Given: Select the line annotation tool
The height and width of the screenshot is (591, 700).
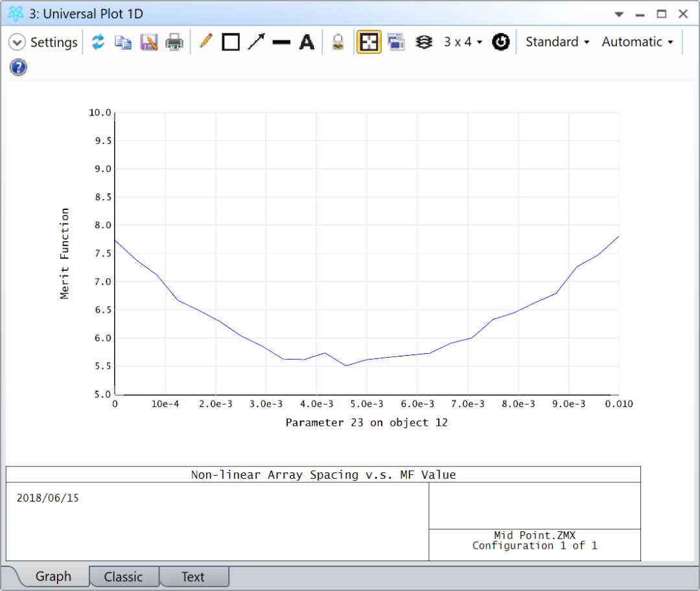Looking at the screenshot, I should tap(206, 41).
